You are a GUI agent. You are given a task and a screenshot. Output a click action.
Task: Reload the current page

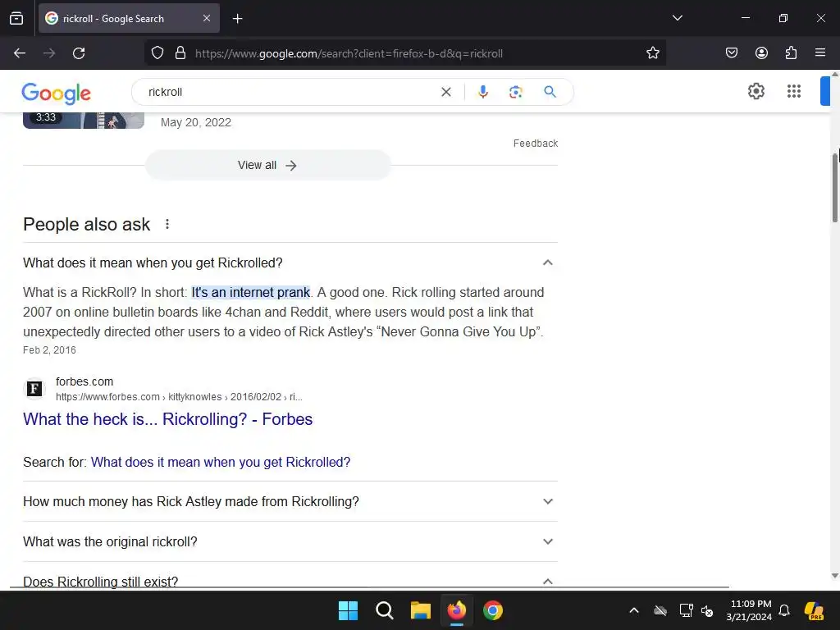(79, 53)
